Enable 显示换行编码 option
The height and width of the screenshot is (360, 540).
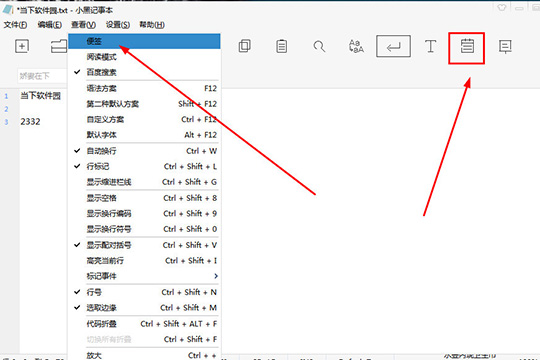[144, 214]
